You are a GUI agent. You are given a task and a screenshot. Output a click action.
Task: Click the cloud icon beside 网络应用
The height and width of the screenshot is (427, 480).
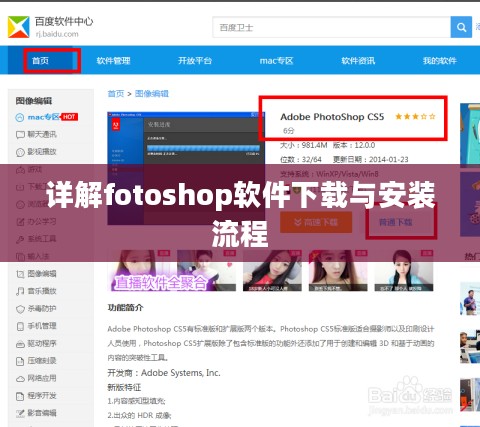(20, 379)
